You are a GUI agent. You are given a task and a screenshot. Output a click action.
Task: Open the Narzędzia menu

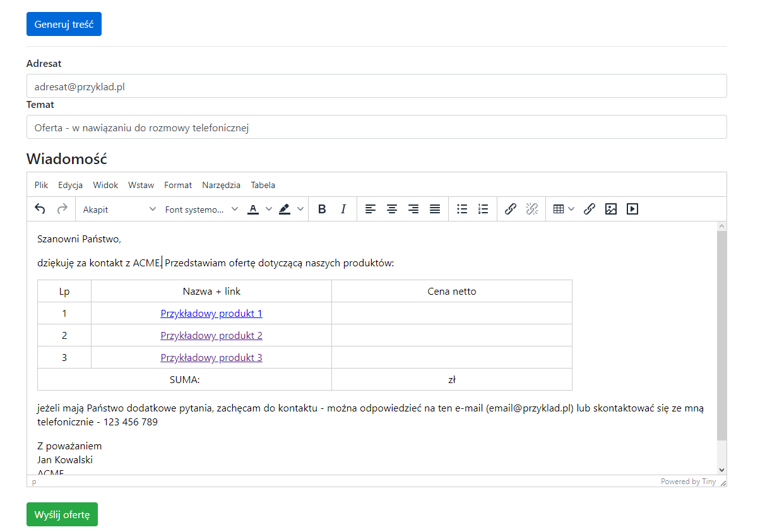pos(221,185)
